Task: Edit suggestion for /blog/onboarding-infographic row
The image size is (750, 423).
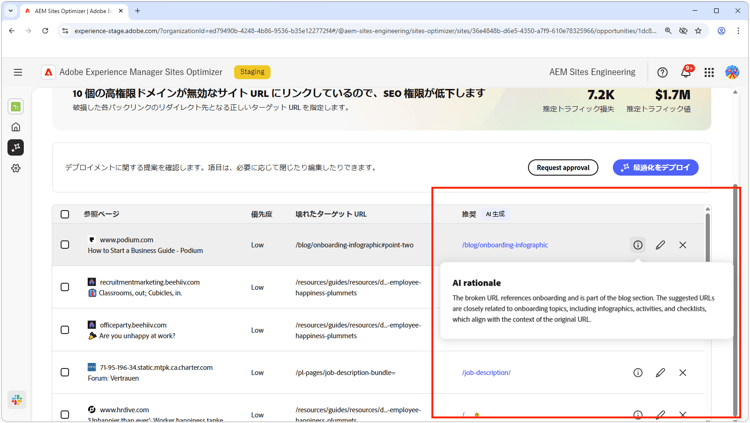Action: [x=660, y=245]
